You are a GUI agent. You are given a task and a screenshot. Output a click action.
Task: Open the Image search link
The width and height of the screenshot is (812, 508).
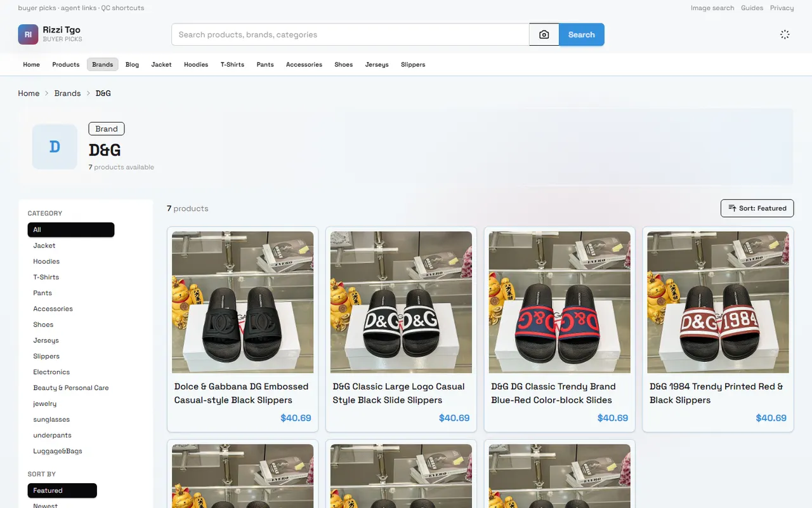point(712,8)
